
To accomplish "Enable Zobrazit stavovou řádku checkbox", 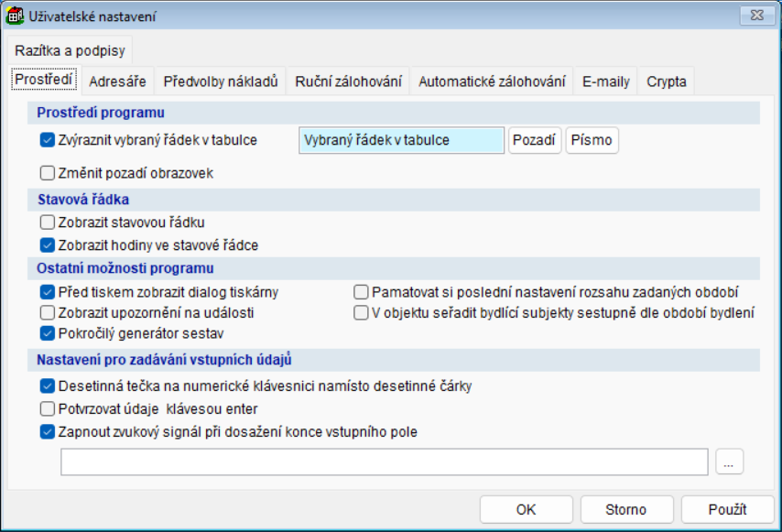I will [x=48, y=223].
